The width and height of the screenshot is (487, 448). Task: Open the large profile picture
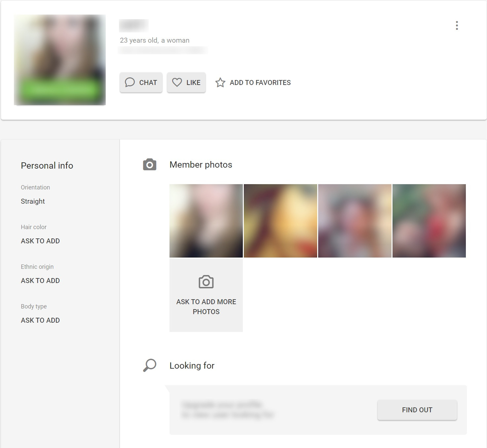60,60
